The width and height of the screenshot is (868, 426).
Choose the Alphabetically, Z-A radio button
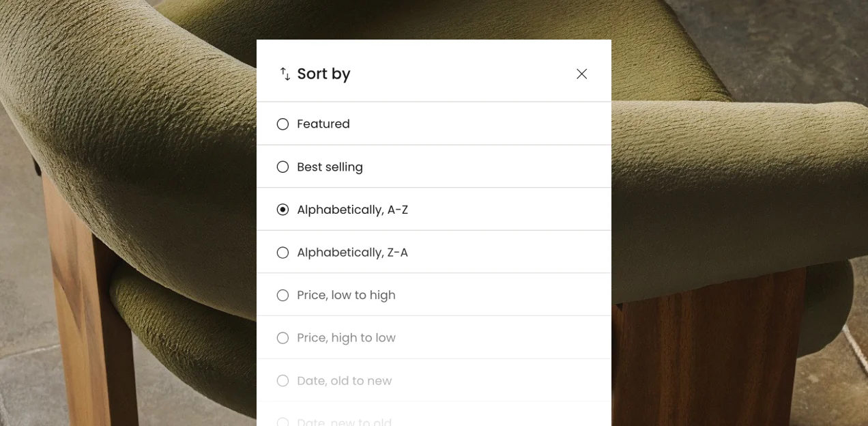tap(283, 253)
